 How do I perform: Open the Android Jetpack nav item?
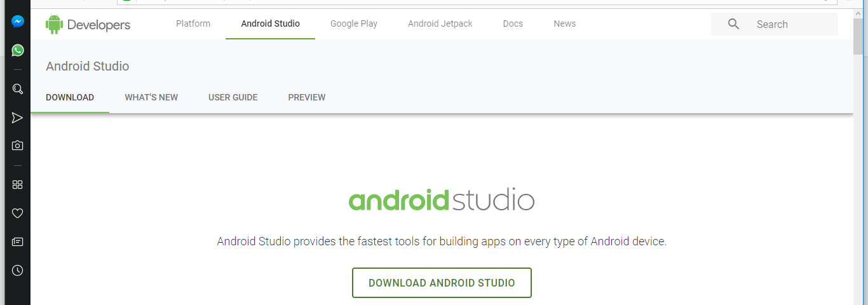(x=440, y=24)
